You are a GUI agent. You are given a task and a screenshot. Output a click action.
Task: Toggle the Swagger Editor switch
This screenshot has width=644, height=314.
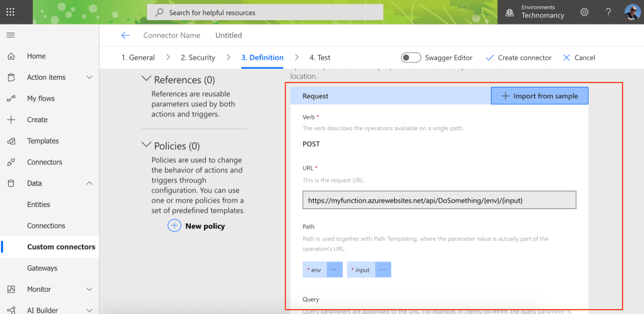[411, 57]
